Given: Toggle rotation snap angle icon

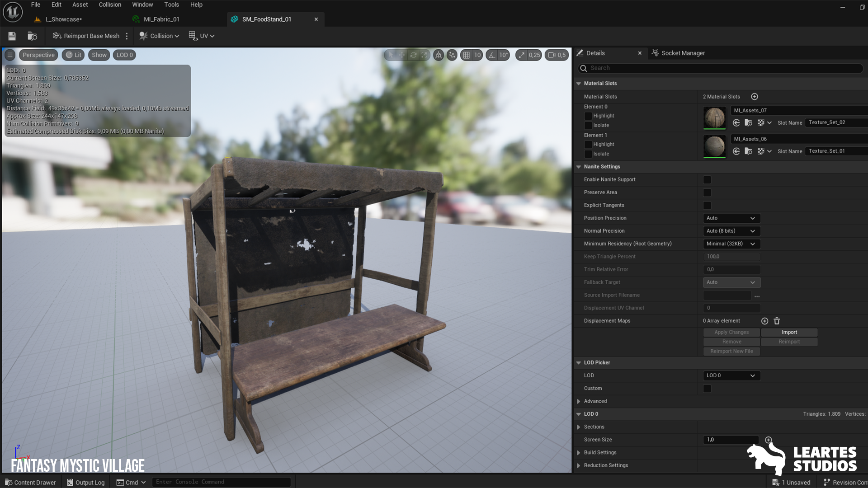Looking at the screenshot, I should click(492, 55).
